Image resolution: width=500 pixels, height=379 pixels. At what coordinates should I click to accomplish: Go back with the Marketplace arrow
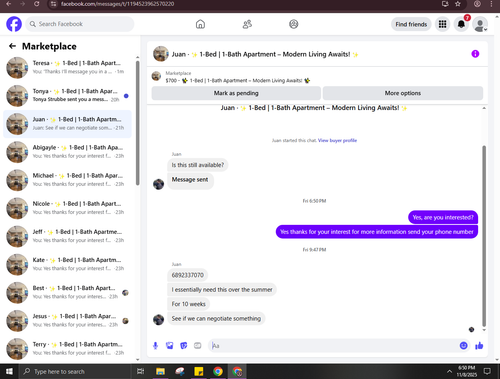point(12,46)
